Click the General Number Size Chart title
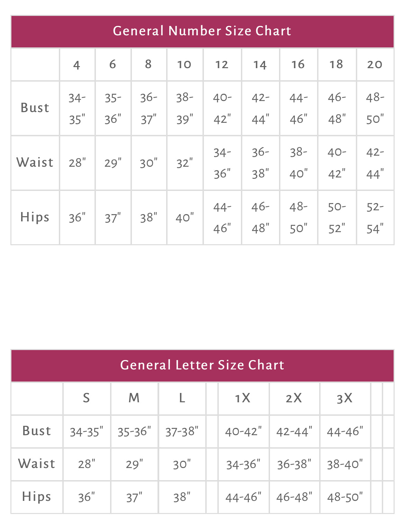405x532 pixels. click(x=202, y=31)
